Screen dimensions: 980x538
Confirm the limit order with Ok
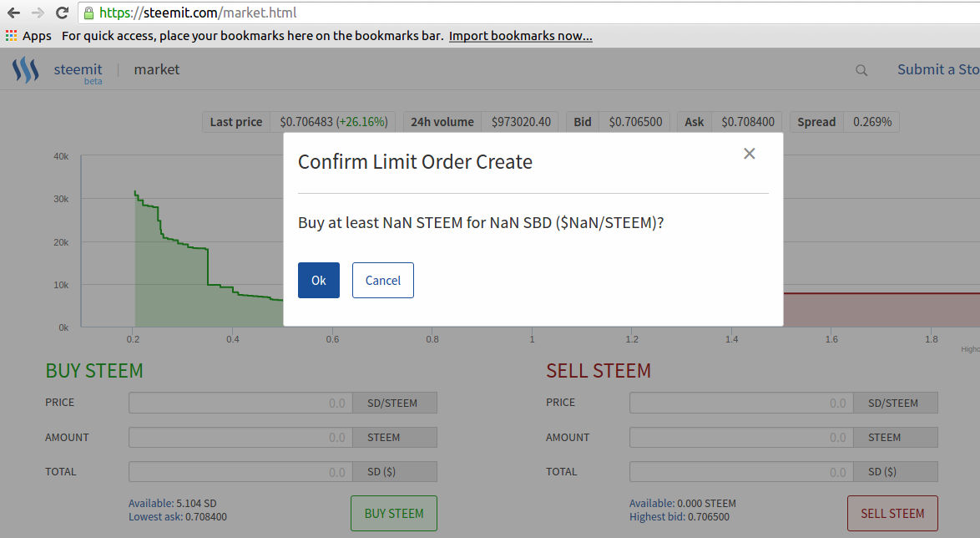tap(319, 280)
